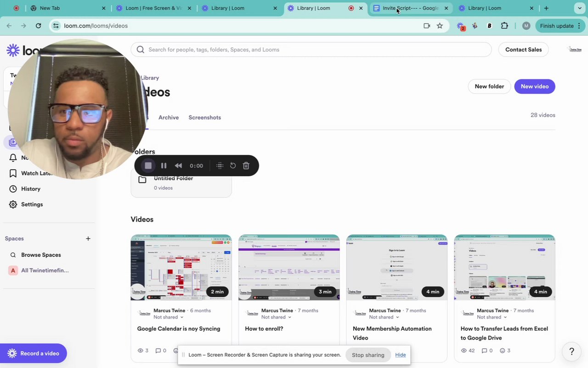This screenshot has height=368, width=588.
Task: Focus the Loom search field
Action: tap(311, 50)
